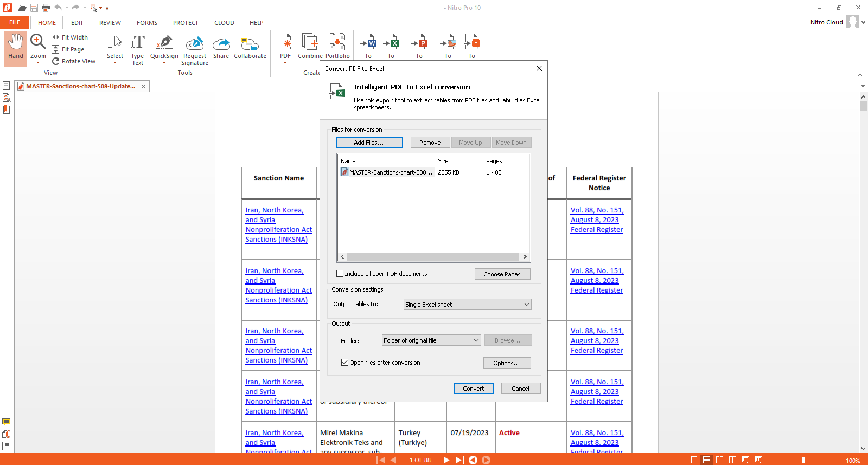Click the zoom slider handle in status bar
This screenshot has width=868, height=465.
point(803,460)
